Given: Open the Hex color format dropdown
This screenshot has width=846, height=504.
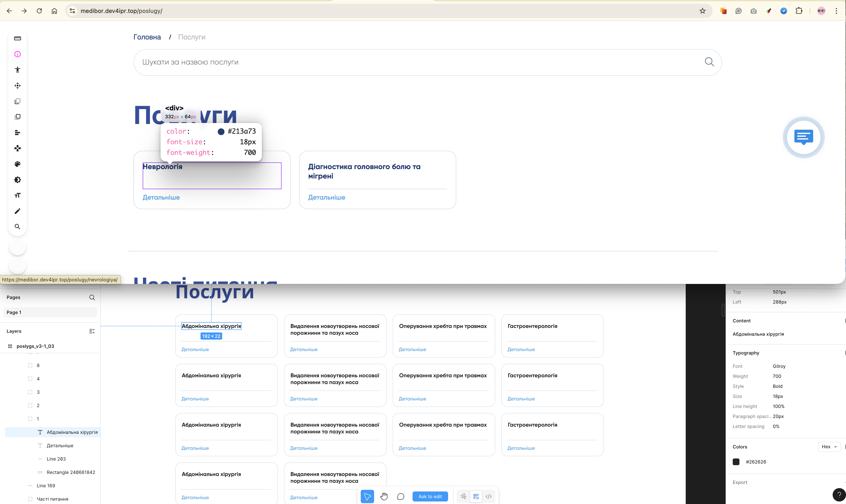Looking at the screenshot, I should click(x=829, y=447).
